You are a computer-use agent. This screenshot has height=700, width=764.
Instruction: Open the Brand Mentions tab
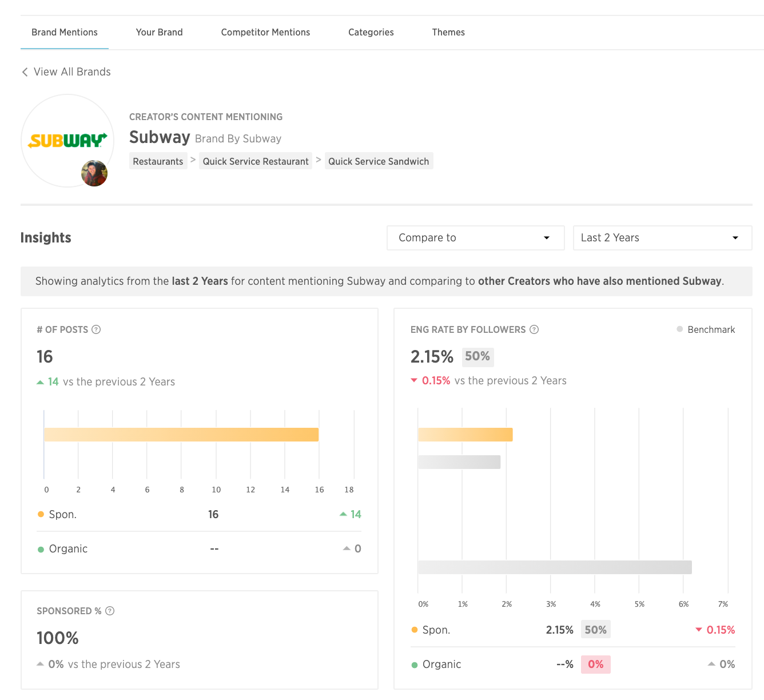(x=65, y=33)
